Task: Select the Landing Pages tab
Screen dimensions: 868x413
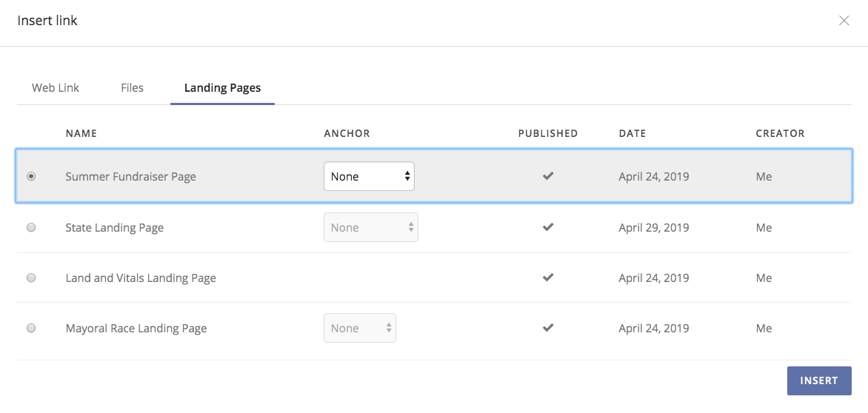Action: 222,88
